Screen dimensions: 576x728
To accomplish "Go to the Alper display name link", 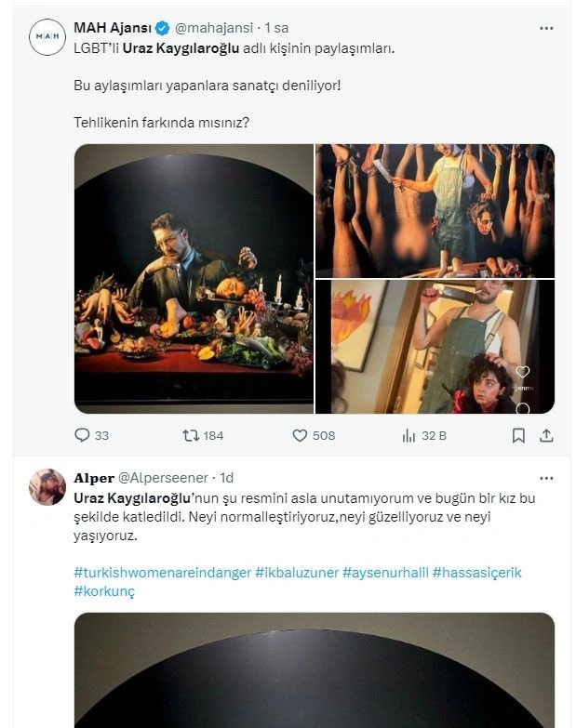I will tap(93, 478).
